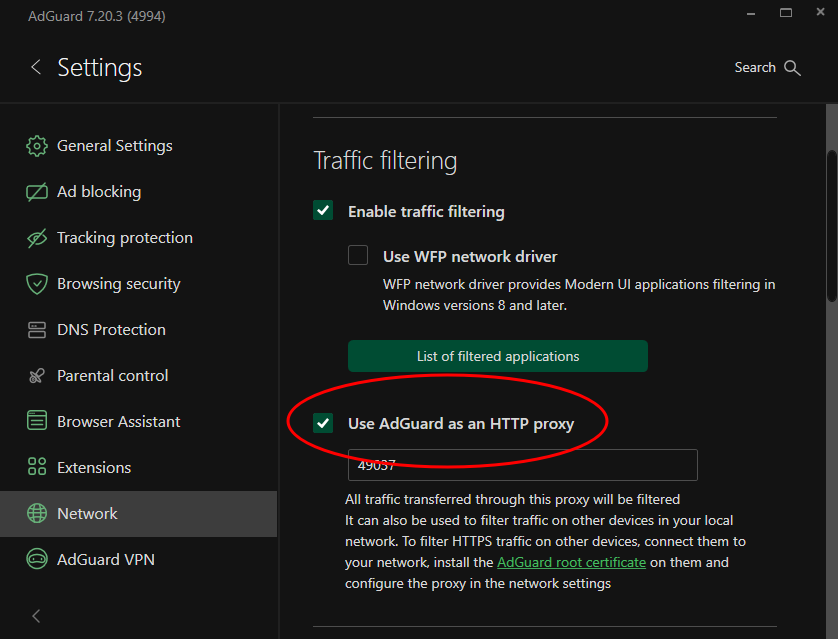Image resolution: width=838 pixels, height=639 pixels.
Task: Open Extensions section
Action: point(138,467)
